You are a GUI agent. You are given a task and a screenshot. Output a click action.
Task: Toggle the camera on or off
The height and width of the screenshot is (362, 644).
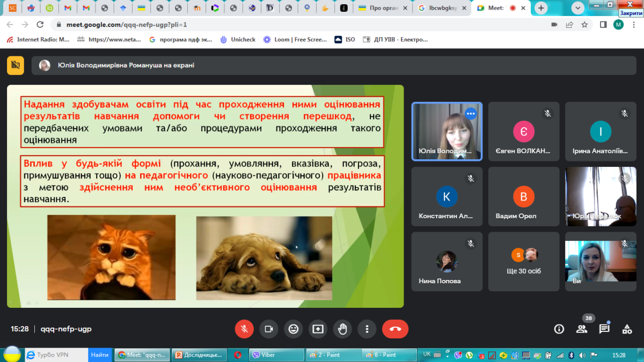tap(269, 329)
